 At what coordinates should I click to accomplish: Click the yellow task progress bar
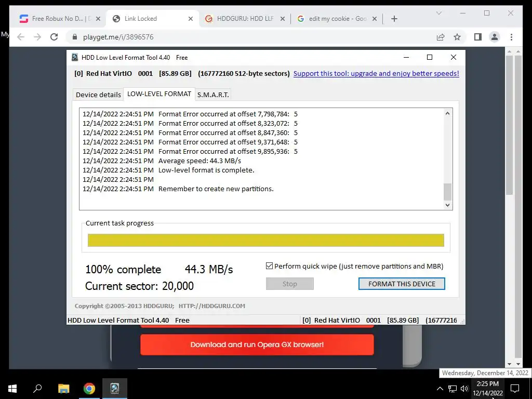(x=265, y=240)
